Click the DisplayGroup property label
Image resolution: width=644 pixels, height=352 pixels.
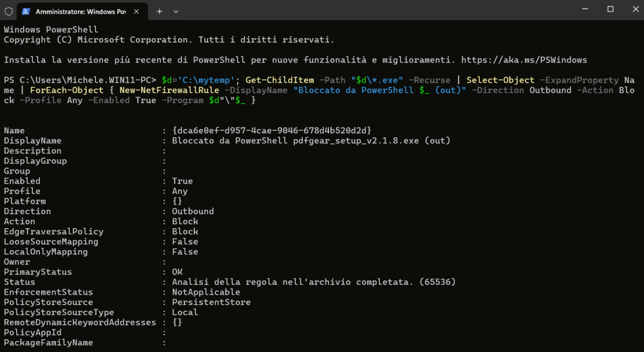35,161
